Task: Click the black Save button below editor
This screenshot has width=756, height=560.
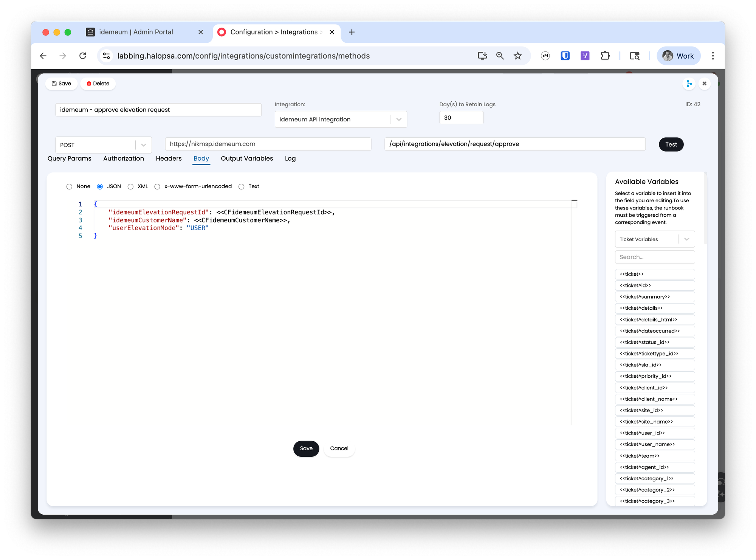Action: point(306,448)
